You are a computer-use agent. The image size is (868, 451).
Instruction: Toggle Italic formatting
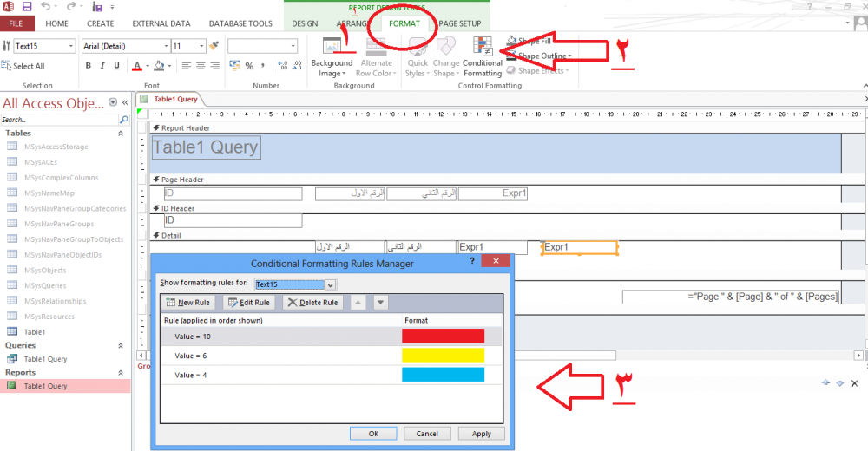click(x=102, y=66)
